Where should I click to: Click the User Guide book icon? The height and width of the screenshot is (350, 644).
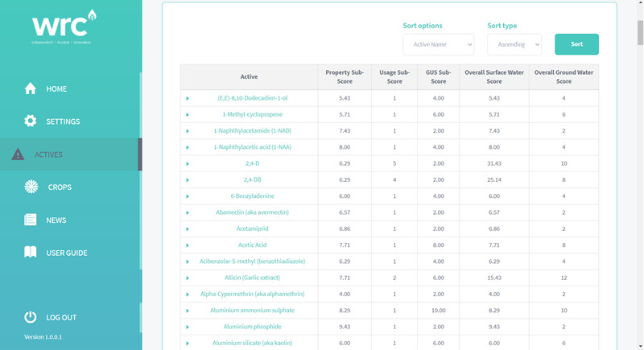coord(31,253)
